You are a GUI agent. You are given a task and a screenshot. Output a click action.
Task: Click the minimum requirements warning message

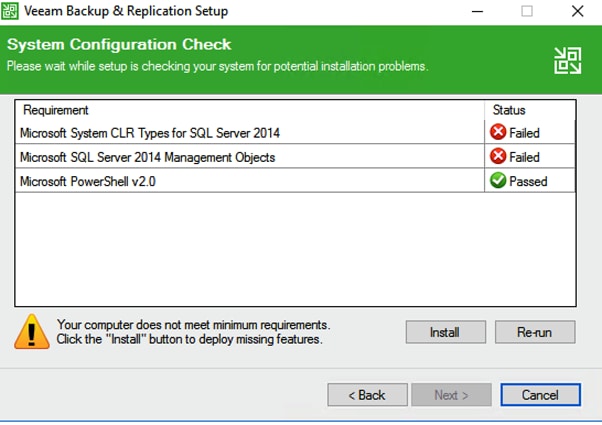[193, 332]
